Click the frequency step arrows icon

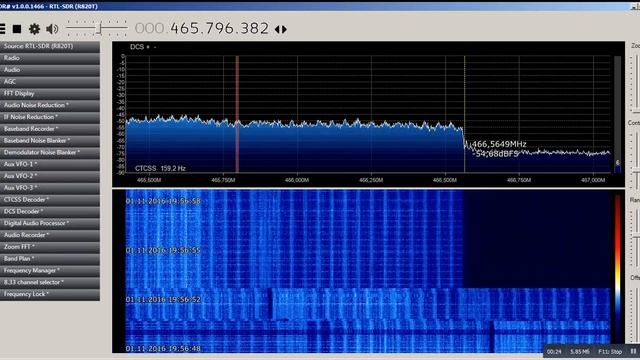280,29
